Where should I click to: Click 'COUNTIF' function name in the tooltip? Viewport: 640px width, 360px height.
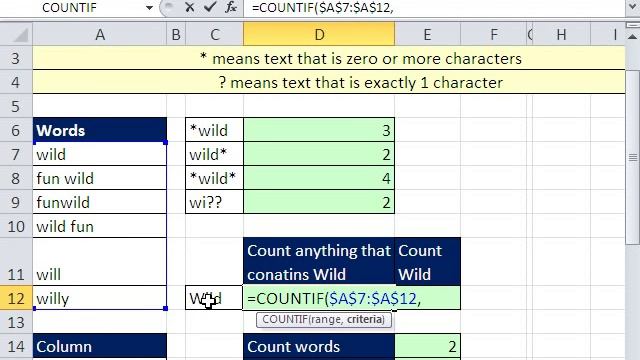[285, 319]
